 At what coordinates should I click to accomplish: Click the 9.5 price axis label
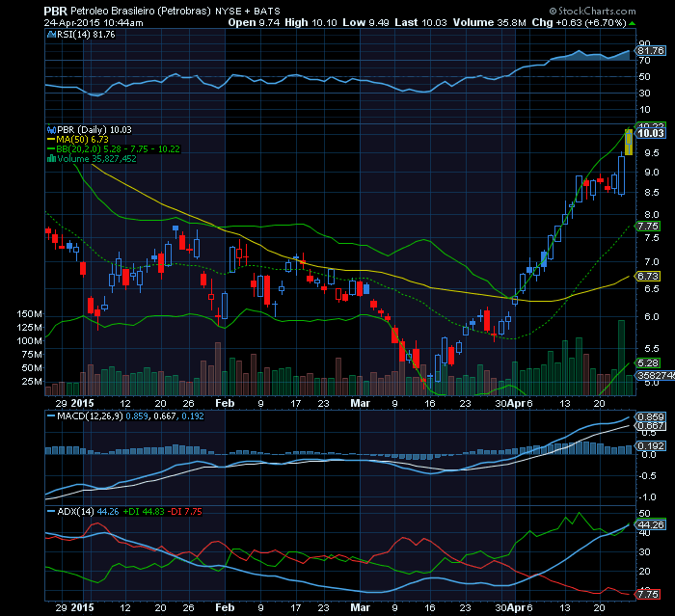click(x=651, y=153)
